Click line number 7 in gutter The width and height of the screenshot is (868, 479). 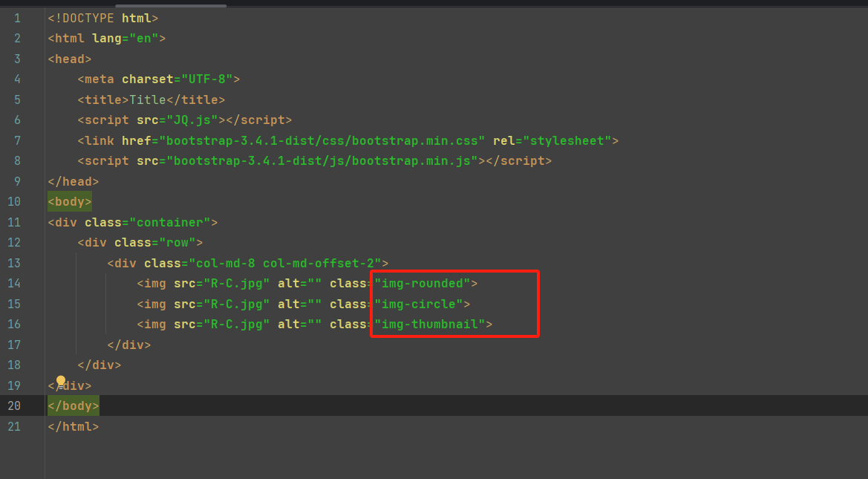(17, 140)
